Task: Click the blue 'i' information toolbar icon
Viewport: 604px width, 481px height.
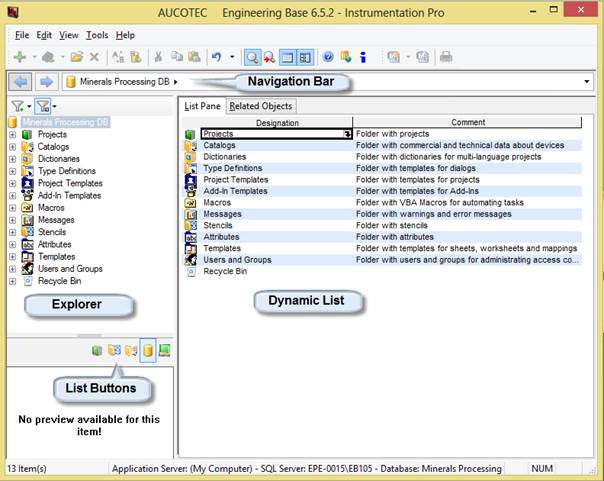Action: click(362, 57)
